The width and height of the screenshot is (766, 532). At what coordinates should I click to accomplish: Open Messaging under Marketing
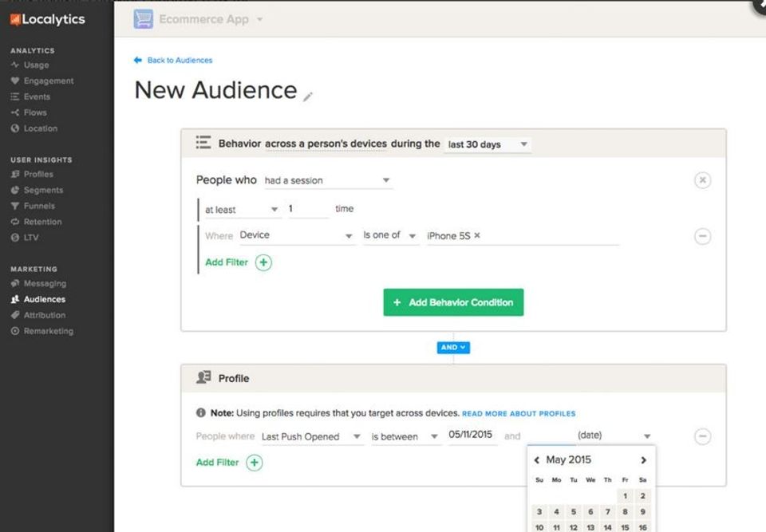point(45,283)
